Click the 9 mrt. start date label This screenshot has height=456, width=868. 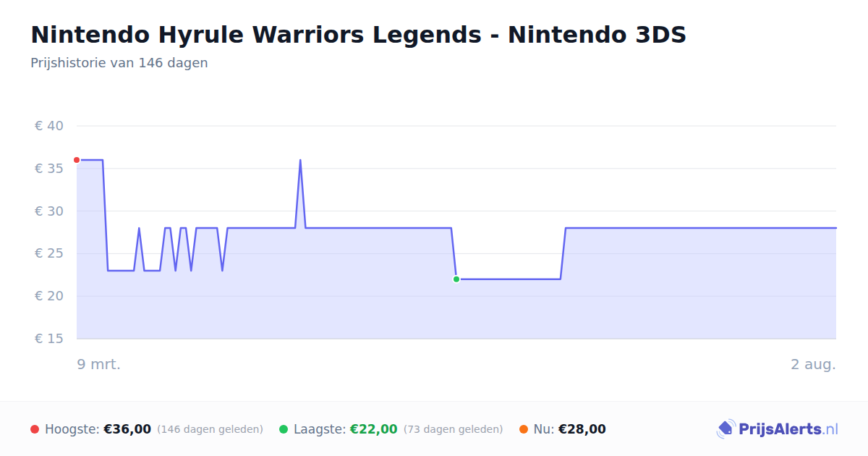coord(99,364)
